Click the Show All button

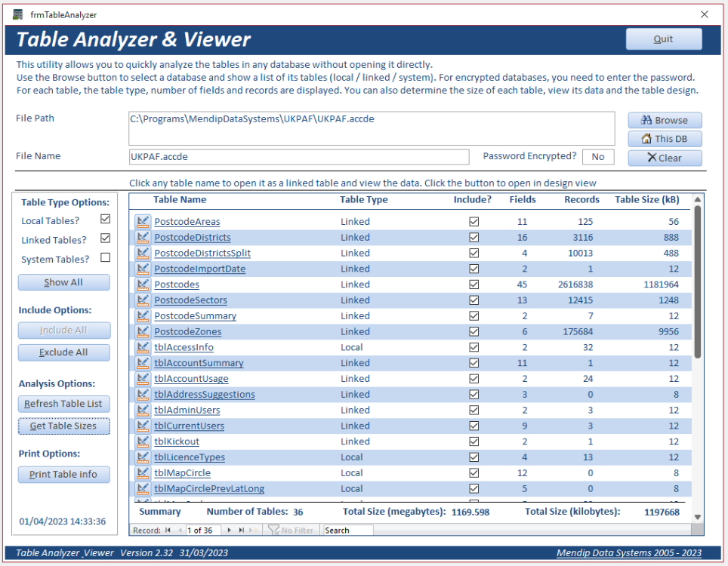[x=64, y=282]
